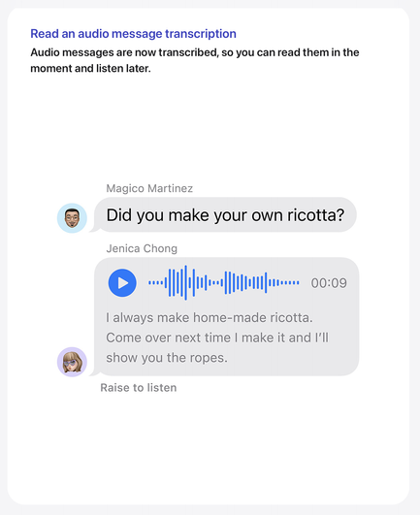Click the description text about transcribed audio messages
The image size is (420, 515).
coord(195,60)
